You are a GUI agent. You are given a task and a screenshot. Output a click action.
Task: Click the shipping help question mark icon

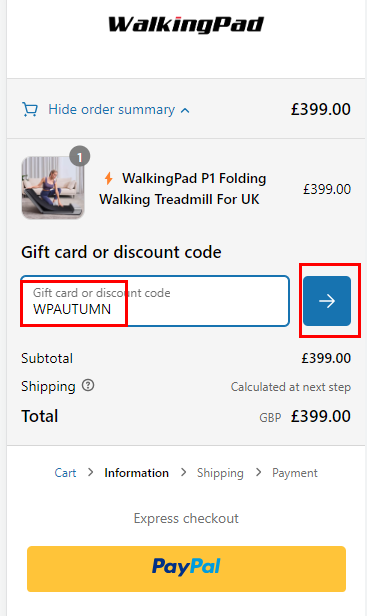pos(88,385)
